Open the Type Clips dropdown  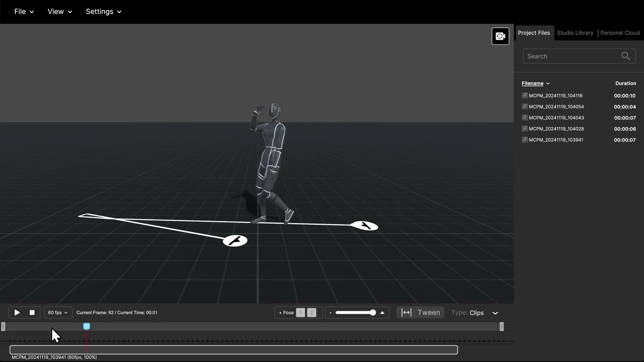click(x=474, y=313)
